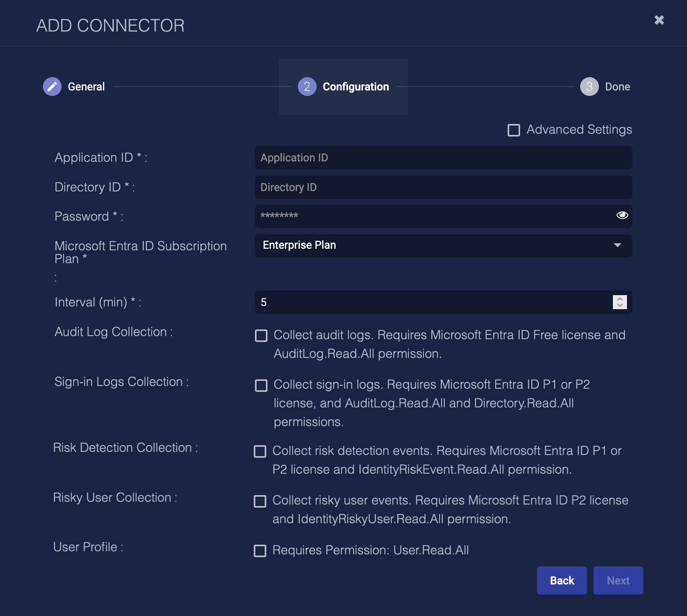Enable the Advanced Settings checkbox

click(513, 130)
